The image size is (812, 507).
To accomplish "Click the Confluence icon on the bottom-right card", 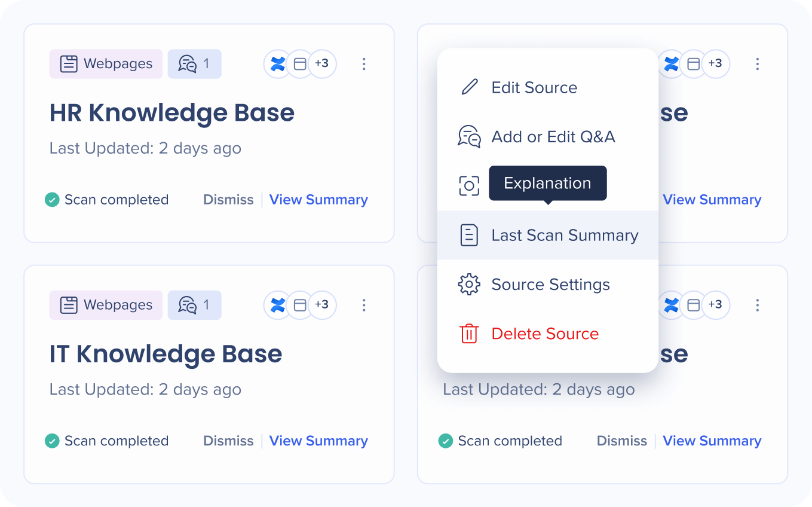I will click(x=672, y=306).
